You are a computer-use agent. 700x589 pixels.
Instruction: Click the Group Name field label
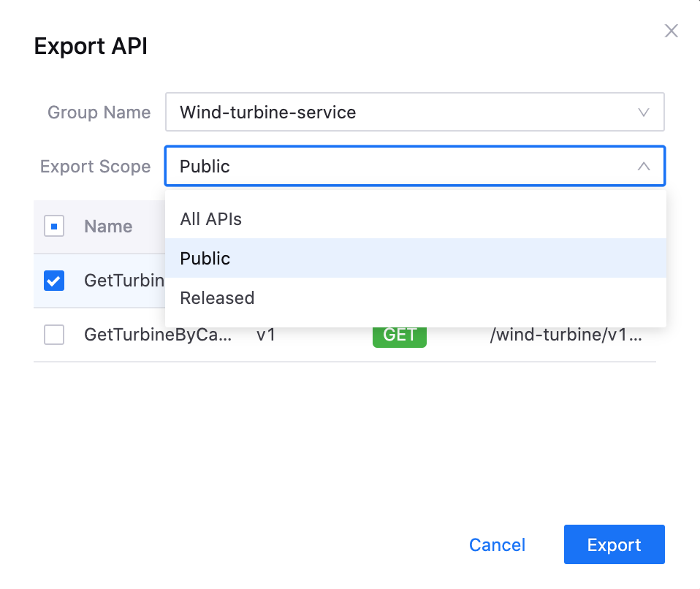tap(99, 113)
